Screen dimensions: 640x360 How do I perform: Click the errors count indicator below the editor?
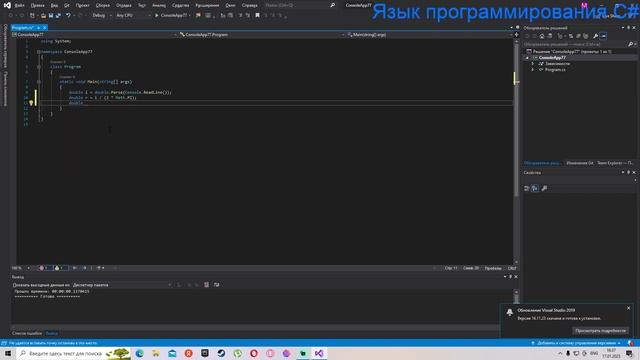tap(44, 268)
